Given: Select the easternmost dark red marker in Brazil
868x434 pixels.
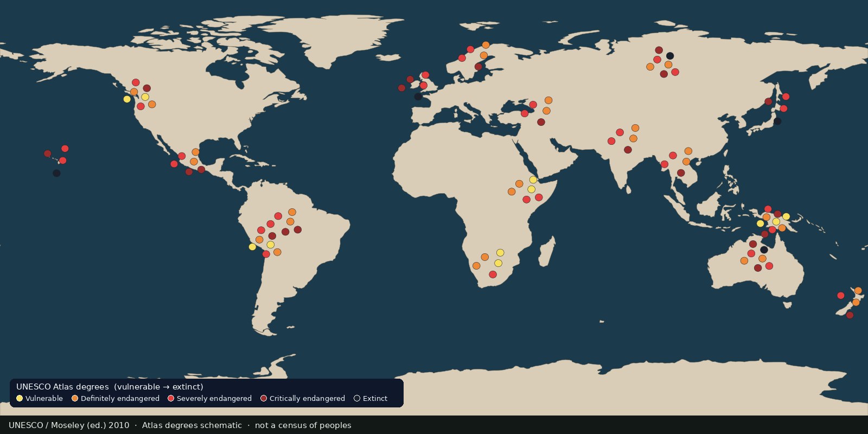Looking at the screenshot, I should click(297, 230).
